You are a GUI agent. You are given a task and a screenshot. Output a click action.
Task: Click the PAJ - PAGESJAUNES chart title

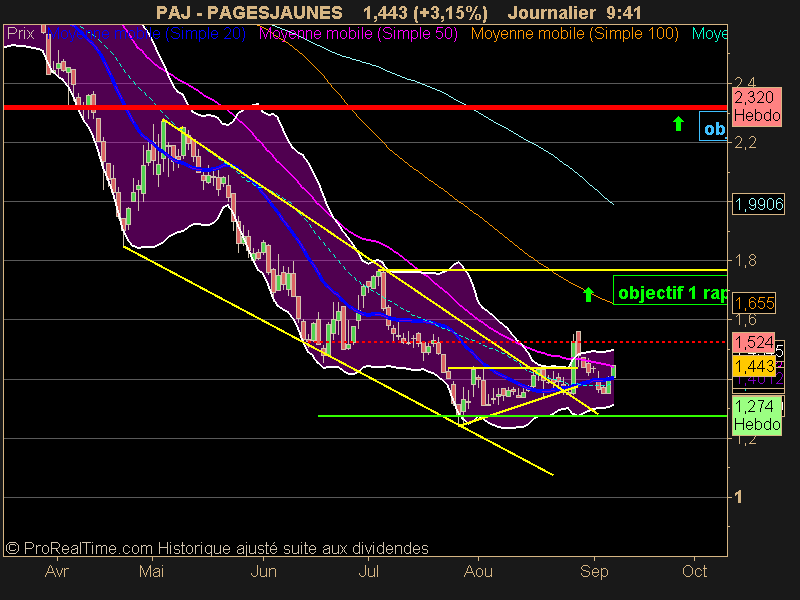point(249,12)
